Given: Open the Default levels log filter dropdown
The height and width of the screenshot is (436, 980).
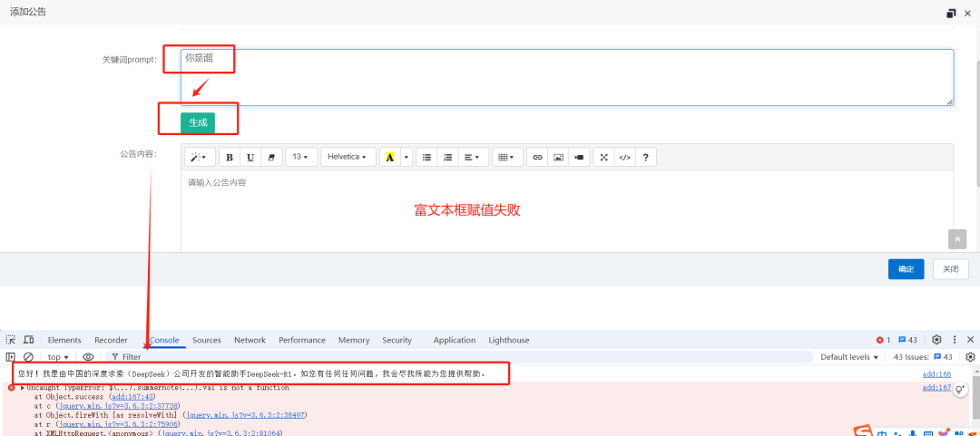Looking at the screenshot, I should [849, 357].
